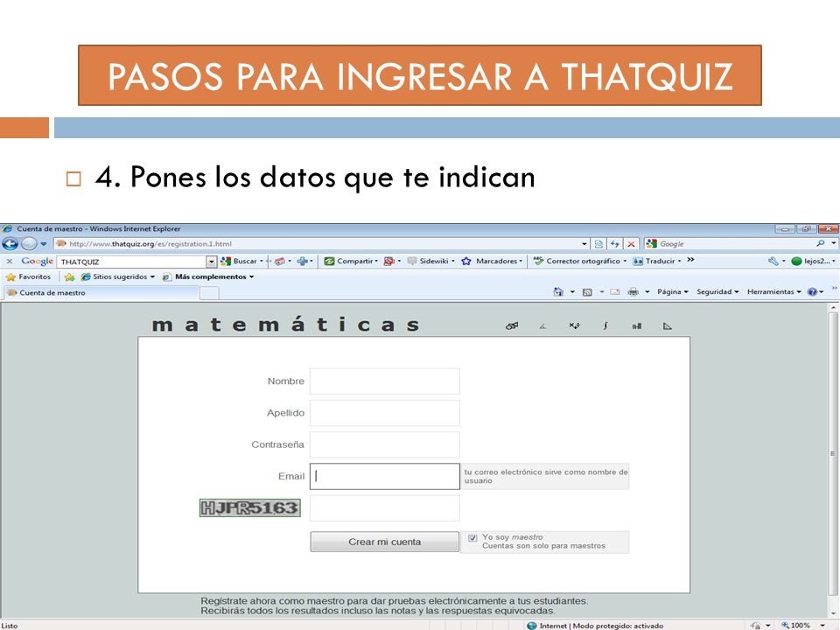
Task: Toggle compatibility view icon in address bar
Action: [598, 244]
